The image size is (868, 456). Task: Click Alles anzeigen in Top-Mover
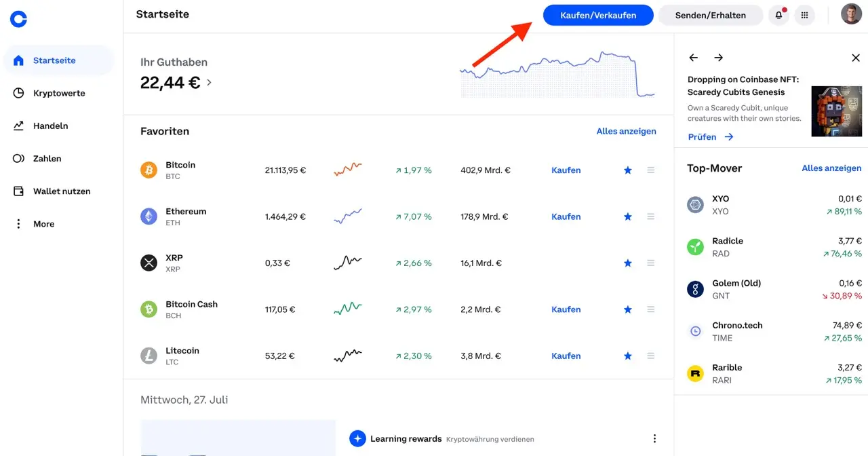[831, 168]
